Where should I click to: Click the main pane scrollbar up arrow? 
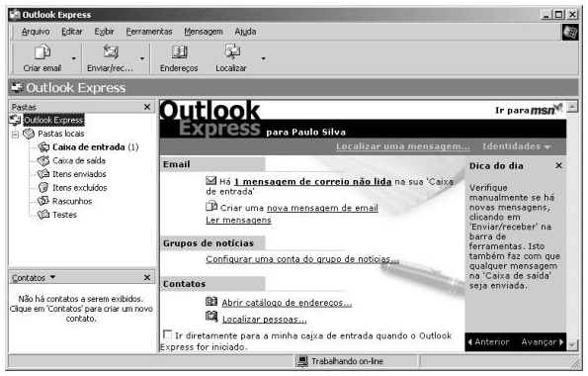coord(572,107)
